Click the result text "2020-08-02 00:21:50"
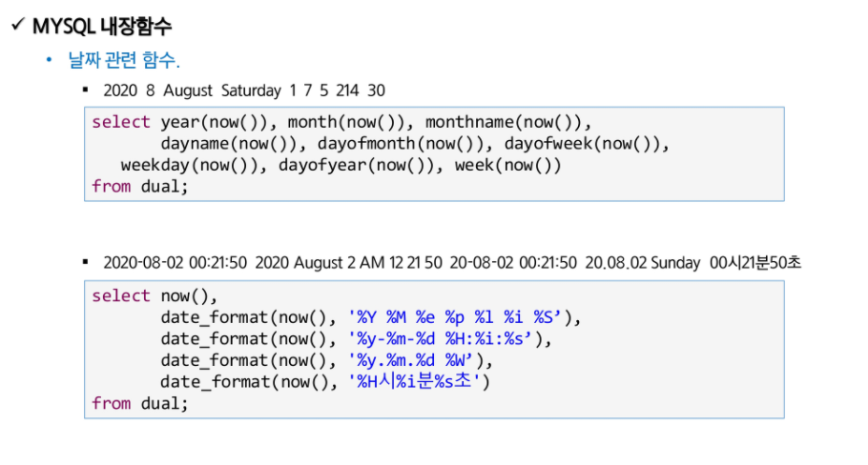The image size is (868, 465). click(x=175, y=263)
